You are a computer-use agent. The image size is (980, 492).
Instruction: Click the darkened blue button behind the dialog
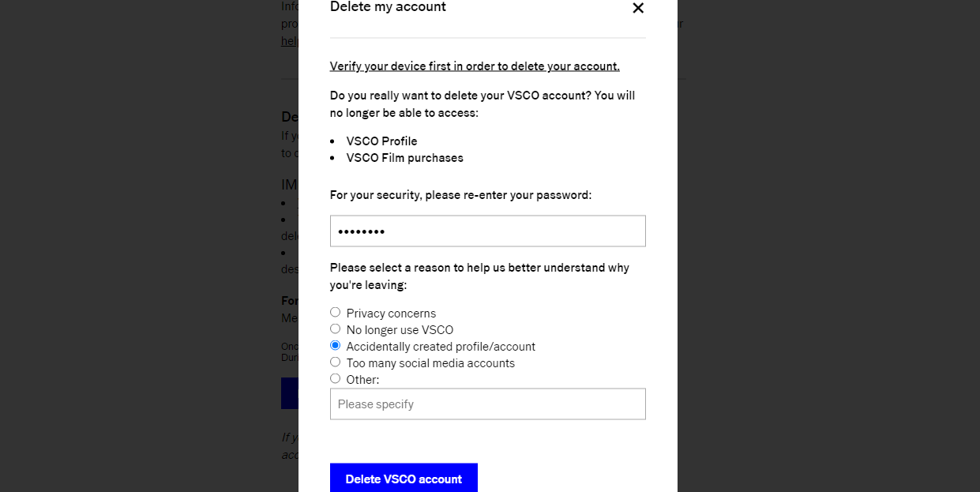tap(290, 392)
